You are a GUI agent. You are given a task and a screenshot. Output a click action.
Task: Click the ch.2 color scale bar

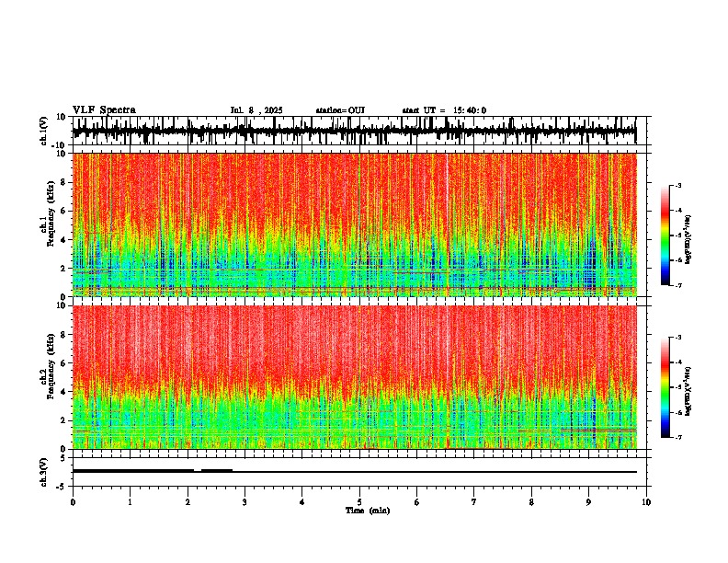pos(665,387)
